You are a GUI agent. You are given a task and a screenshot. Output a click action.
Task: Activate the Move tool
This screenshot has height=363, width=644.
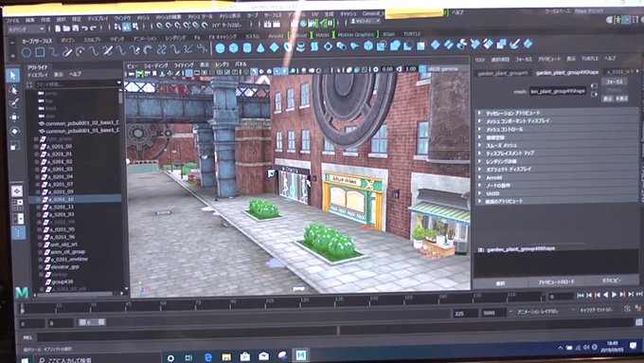tap(14, 118)
